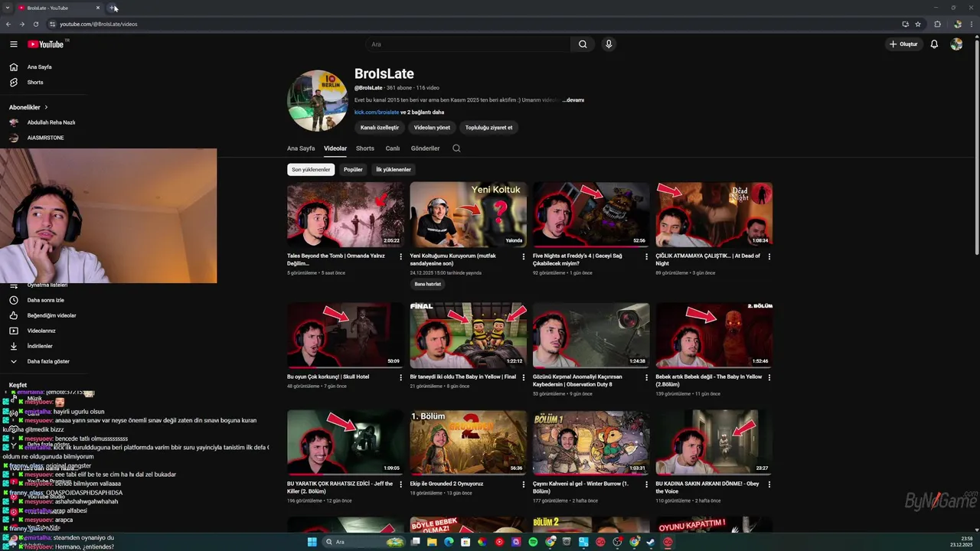Select the Videolar channel tab
Viewport: 980px width, 551px height.
(x=335, y=148)
